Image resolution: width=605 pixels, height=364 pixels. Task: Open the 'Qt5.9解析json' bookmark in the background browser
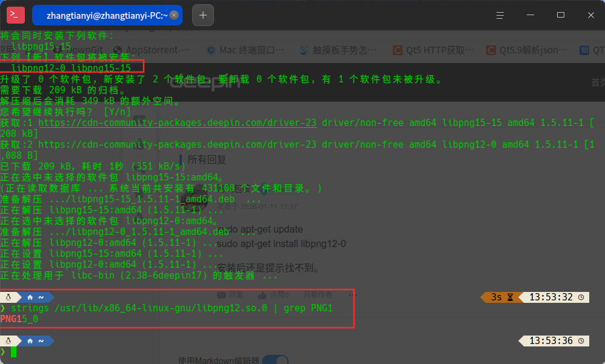coord(527,50)
